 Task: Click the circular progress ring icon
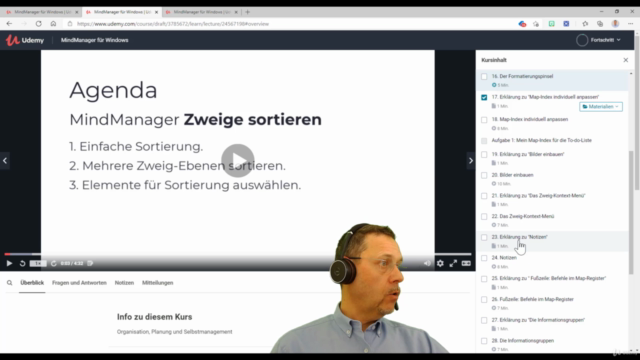tap(582, 40)
